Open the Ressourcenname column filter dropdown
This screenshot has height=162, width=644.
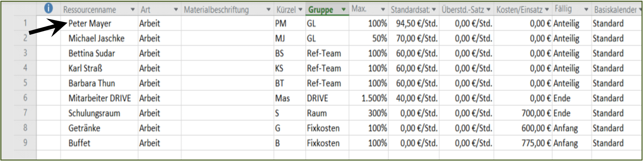(x=133, y=10)
